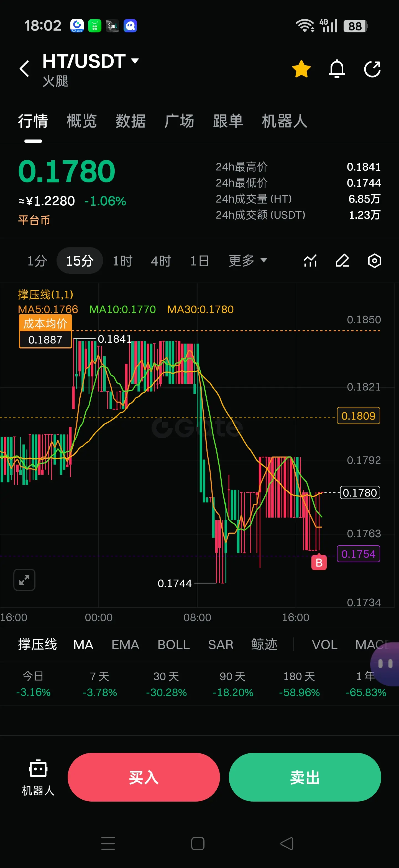Tap the 0.1809 price line label
The image size is (399, 868).
[358, 415]
